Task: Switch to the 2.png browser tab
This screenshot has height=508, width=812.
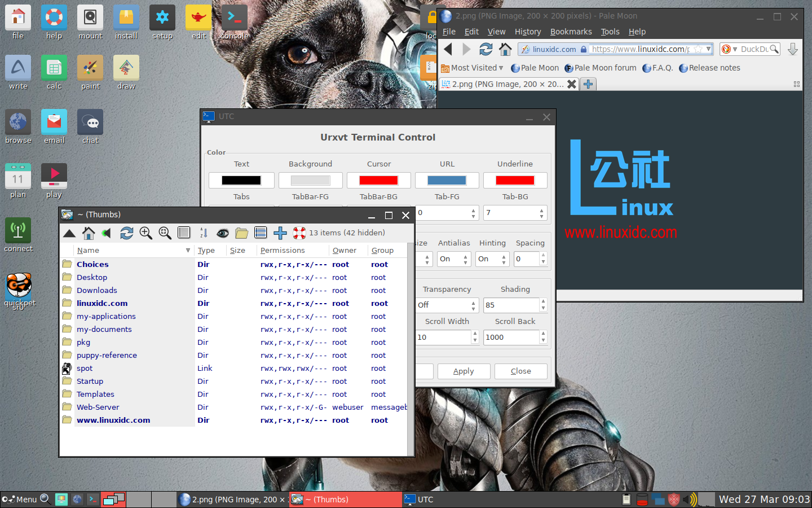Action: [505, 84]
